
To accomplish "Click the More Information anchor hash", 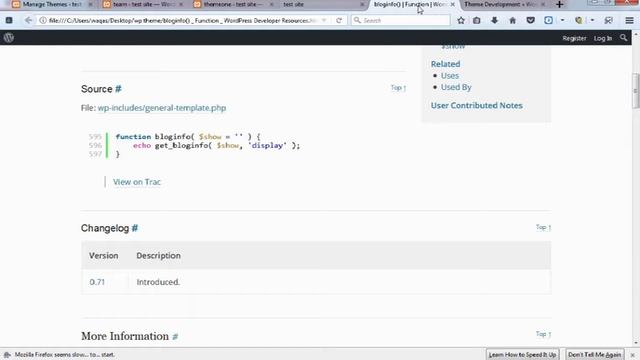I will point(175,336).
